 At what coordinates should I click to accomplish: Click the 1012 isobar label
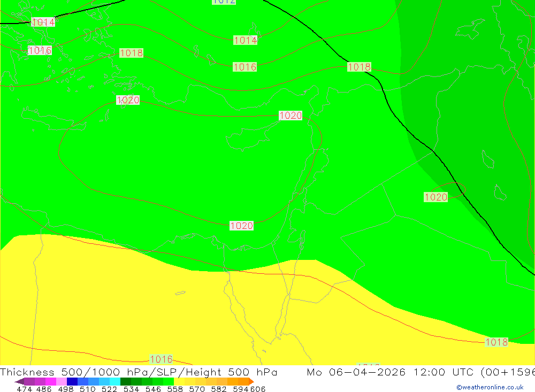(224, 2)
